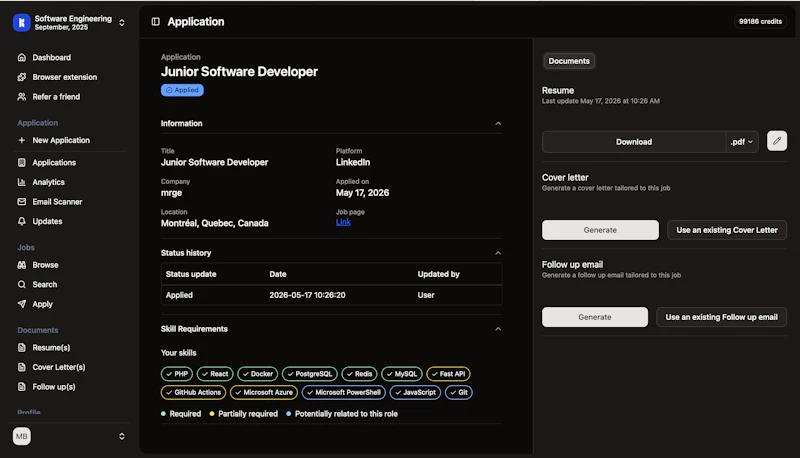Collapse the Status history section chevron
Screen dimensions: 800x458
pos(498,253)
